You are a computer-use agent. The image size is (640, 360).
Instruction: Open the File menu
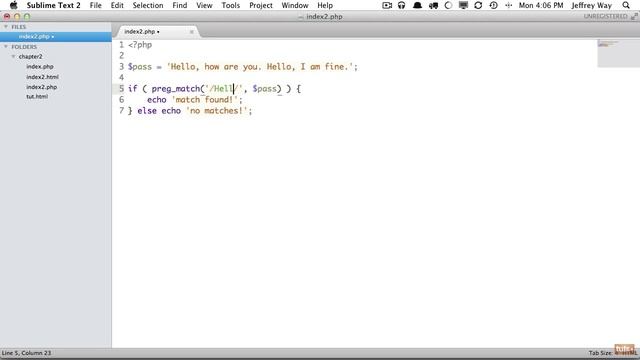click(96, 5)
